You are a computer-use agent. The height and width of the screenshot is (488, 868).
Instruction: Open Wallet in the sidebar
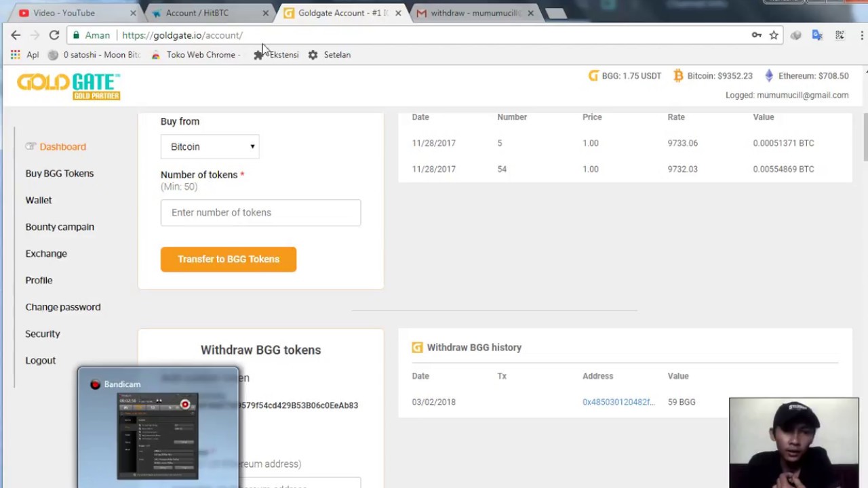click(x=39, y=201)
